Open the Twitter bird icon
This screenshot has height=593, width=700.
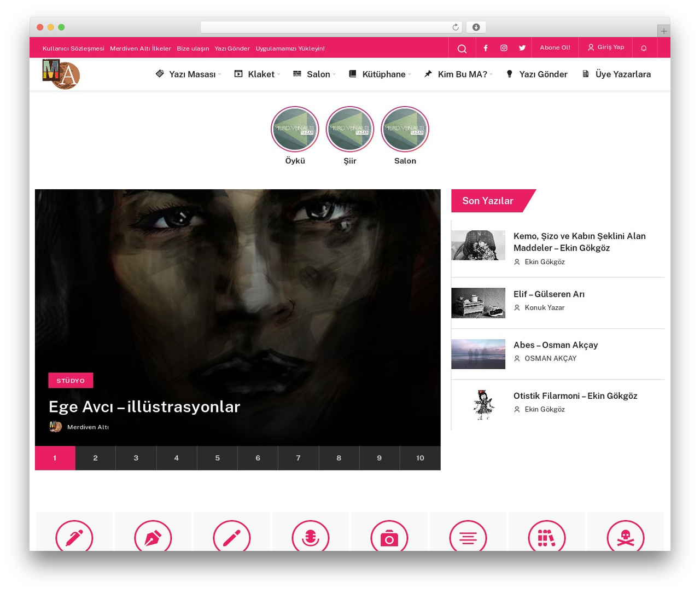click(x=522, y=48)
